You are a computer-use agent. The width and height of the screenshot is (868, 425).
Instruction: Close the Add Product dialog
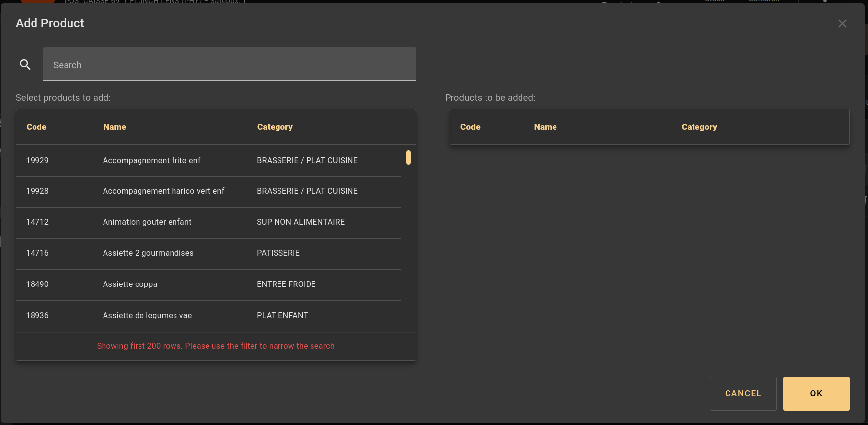[842, 24]
